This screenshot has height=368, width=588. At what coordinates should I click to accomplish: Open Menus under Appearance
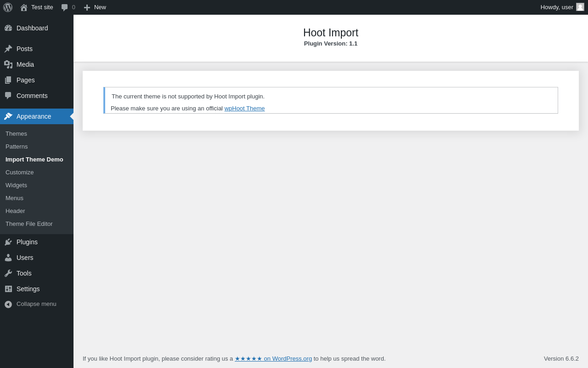click(14, 198)
